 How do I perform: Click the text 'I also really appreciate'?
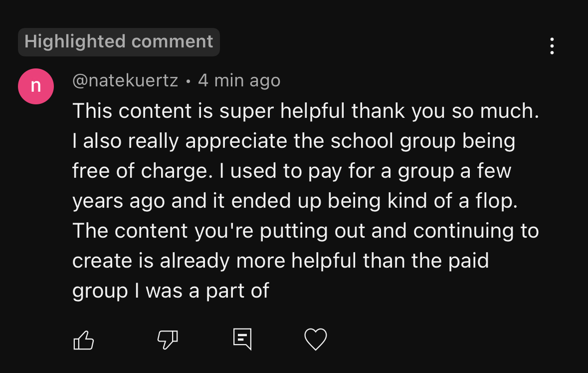(x=180, y=141)
